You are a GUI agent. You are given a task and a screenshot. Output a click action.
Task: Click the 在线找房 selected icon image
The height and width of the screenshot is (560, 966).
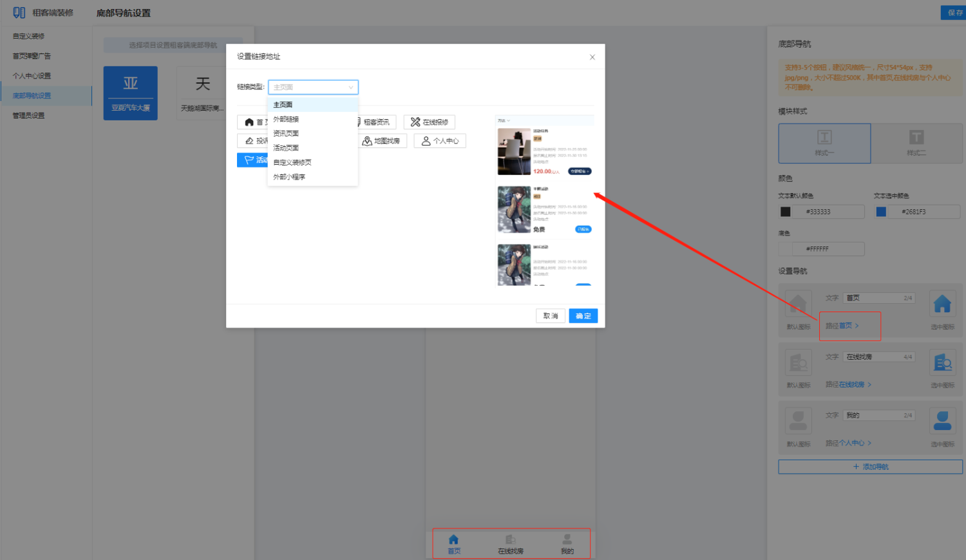pos(942,363)
